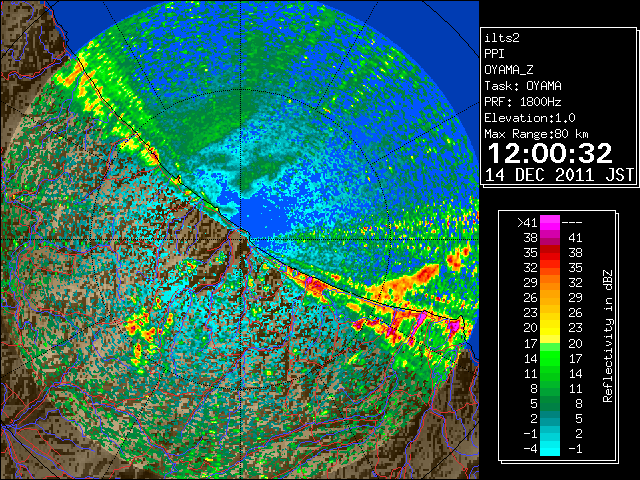Click the 'PPI' scan type text
This screenshot has height=480, width=640.
pos(494,54)
